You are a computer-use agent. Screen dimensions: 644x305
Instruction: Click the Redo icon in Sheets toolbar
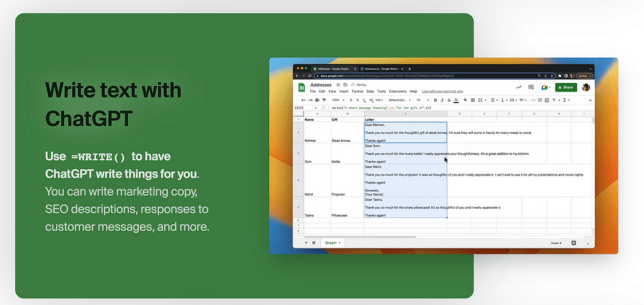click(x=310, y=100)
